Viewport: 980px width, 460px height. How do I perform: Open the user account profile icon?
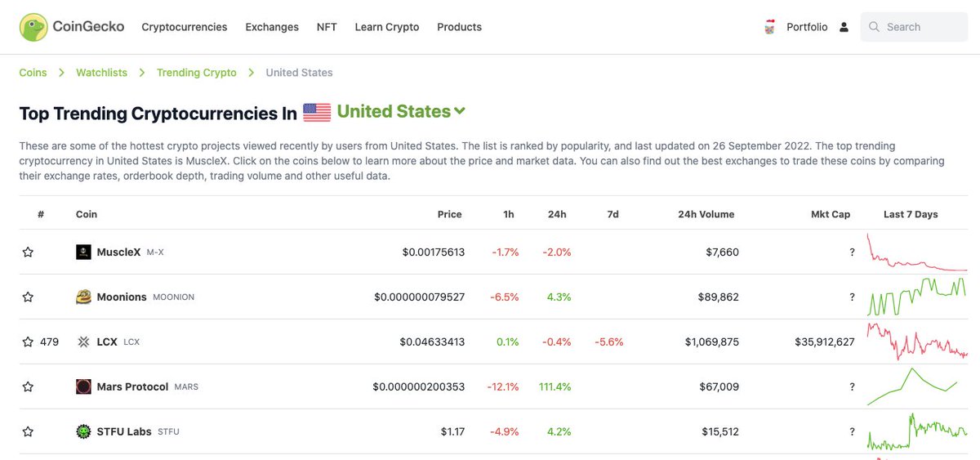(844, 27)
